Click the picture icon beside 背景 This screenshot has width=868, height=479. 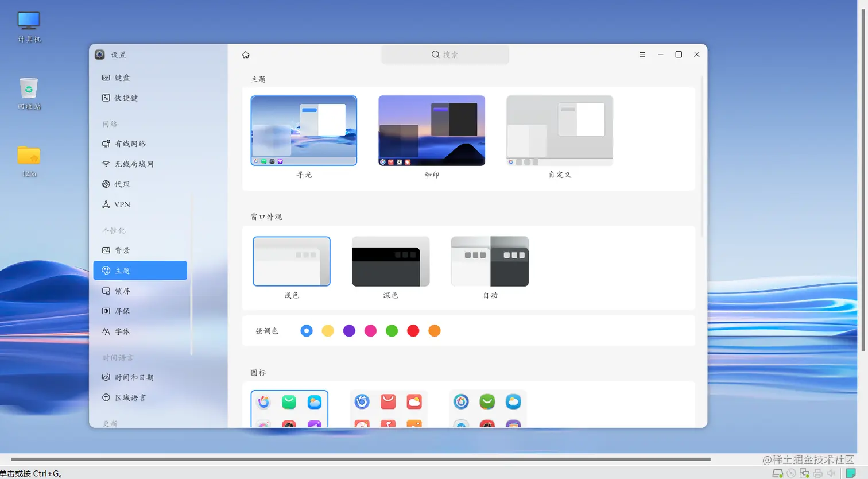106,250
